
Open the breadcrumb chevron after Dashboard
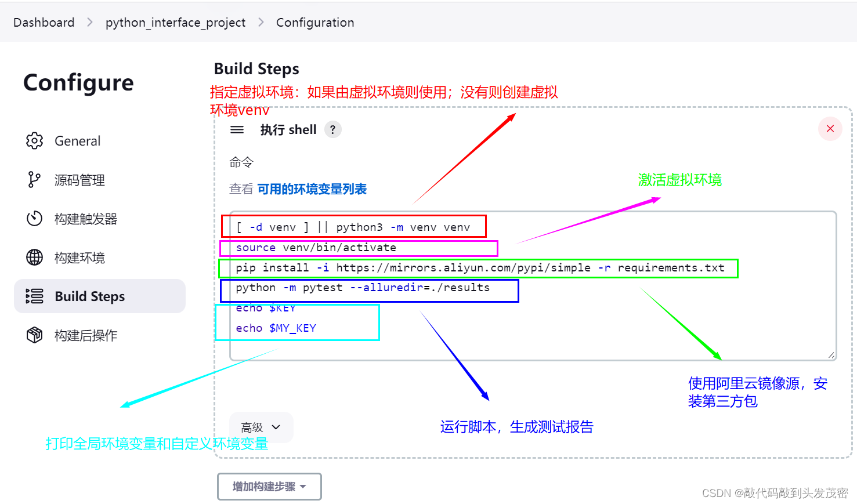coord(90,22)
